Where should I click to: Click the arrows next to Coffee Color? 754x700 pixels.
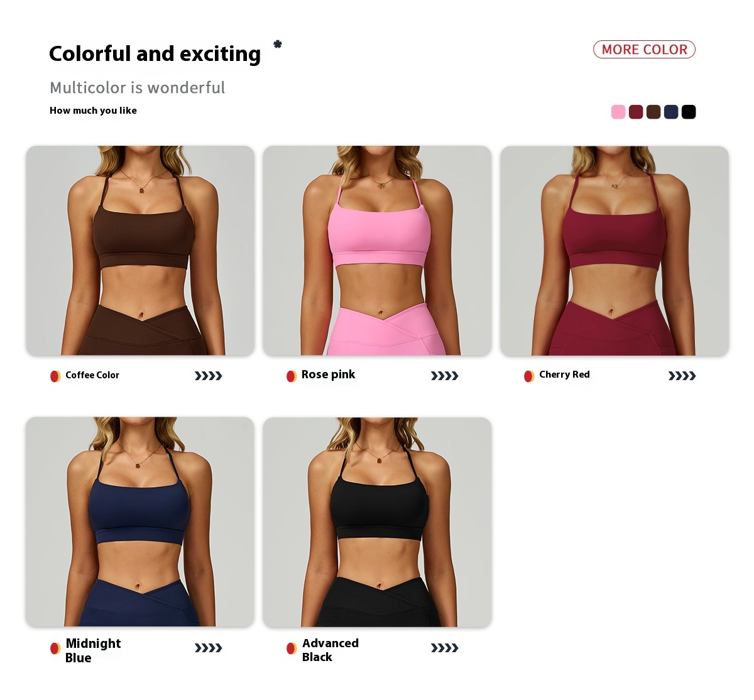209,376
